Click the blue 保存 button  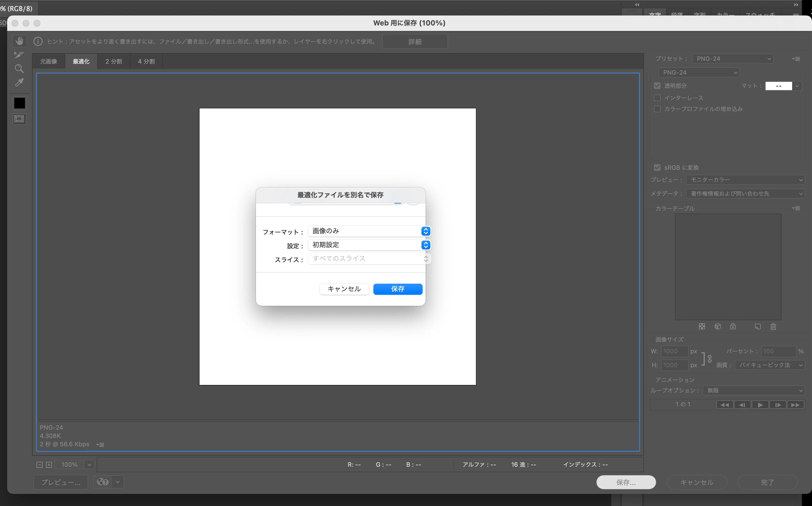click(398, 289)
